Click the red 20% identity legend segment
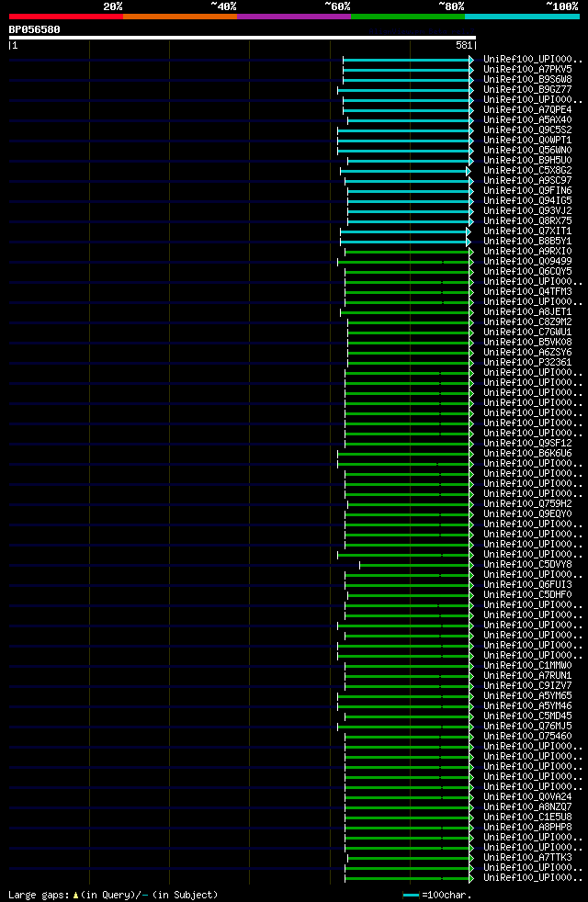Viewport: 588px width, 902px height. (66, 17)
